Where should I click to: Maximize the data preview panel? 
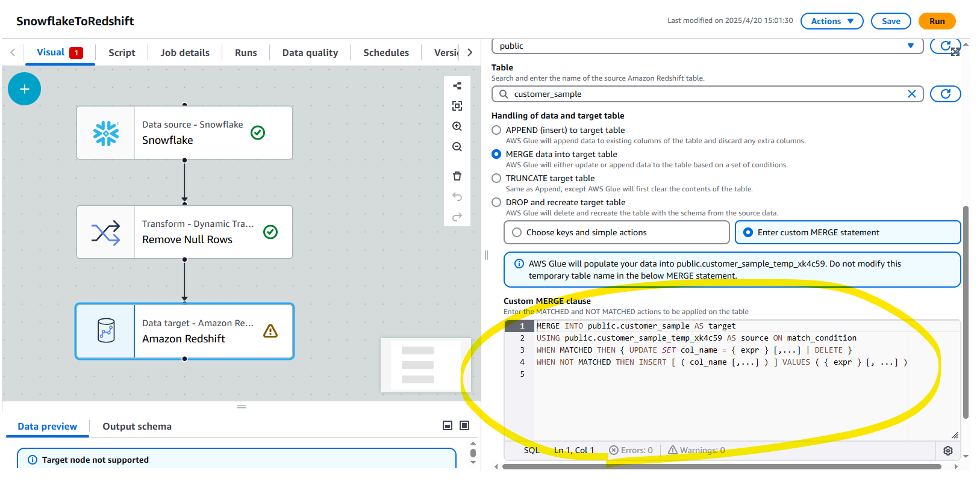pyautogui.click(x=464, y=425)
